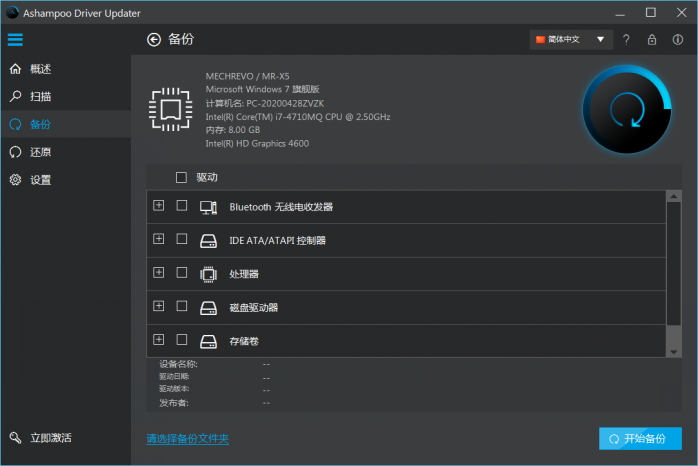Tick the 磁盘驱动器 checkbox
Screen dimensions: 698x466
point(182,306)
